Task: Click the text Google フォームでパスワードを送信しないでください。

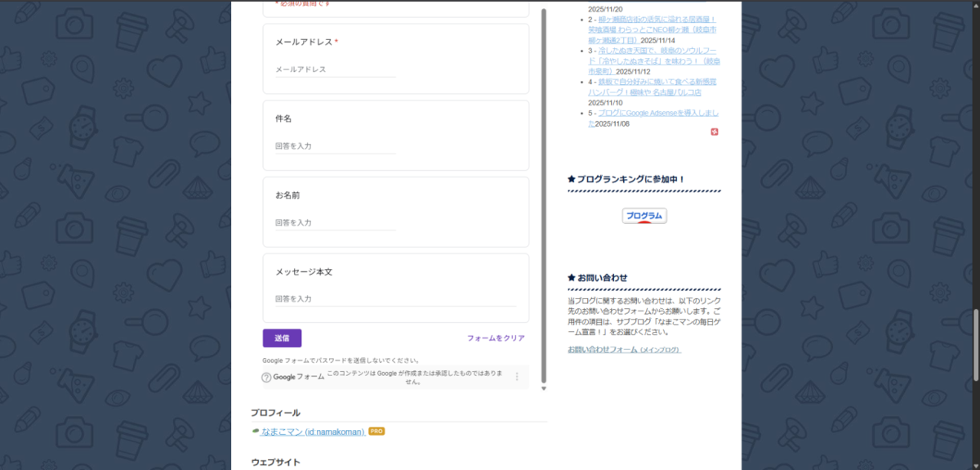Action: pyautogui.click(x=341, y=360)
